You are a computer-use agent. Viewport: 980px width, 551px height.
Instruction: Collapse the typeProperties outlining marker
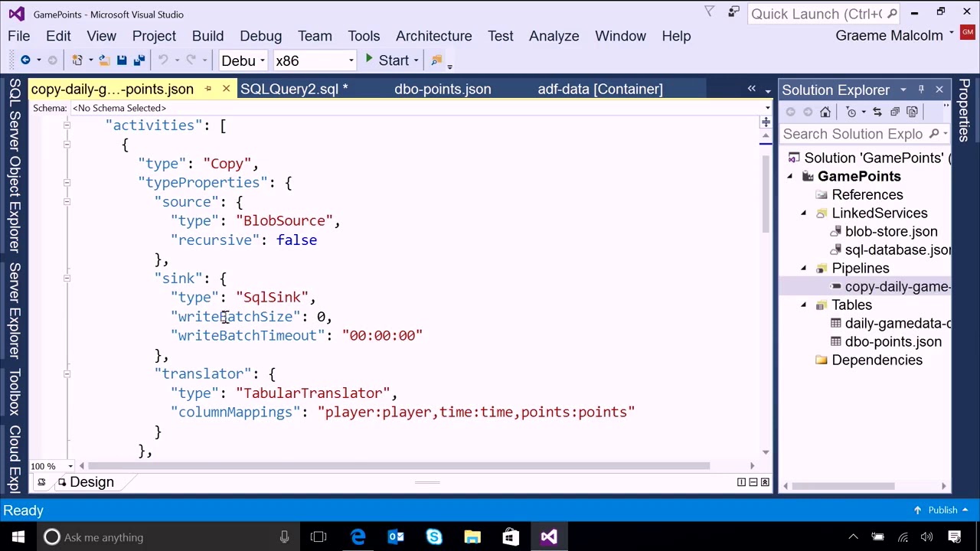67,183
